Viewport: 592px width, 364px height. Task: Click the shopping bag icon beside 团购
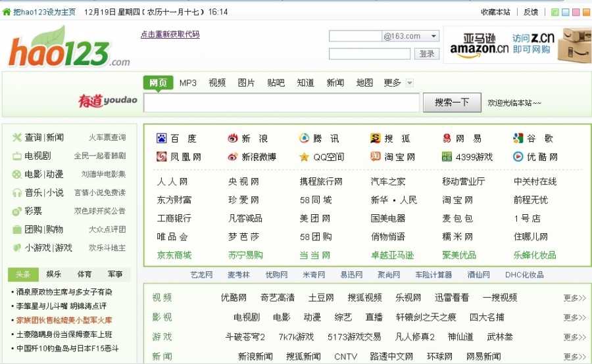16,229
